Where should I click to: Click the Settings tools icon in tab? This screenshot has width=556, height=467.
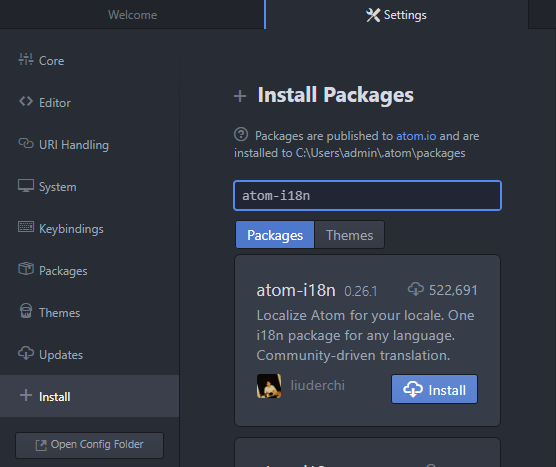[x=373, y=15]
